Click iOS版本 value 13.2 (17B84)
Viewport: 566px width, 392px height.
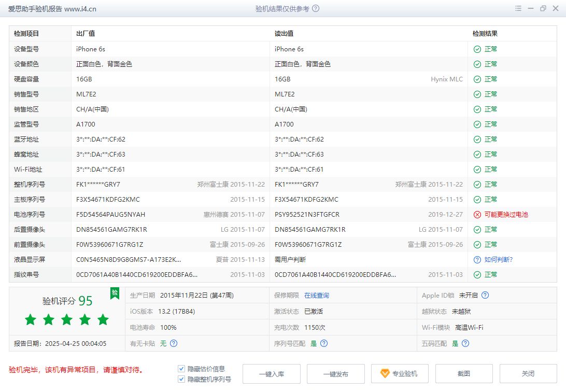(x=177, y=312)
